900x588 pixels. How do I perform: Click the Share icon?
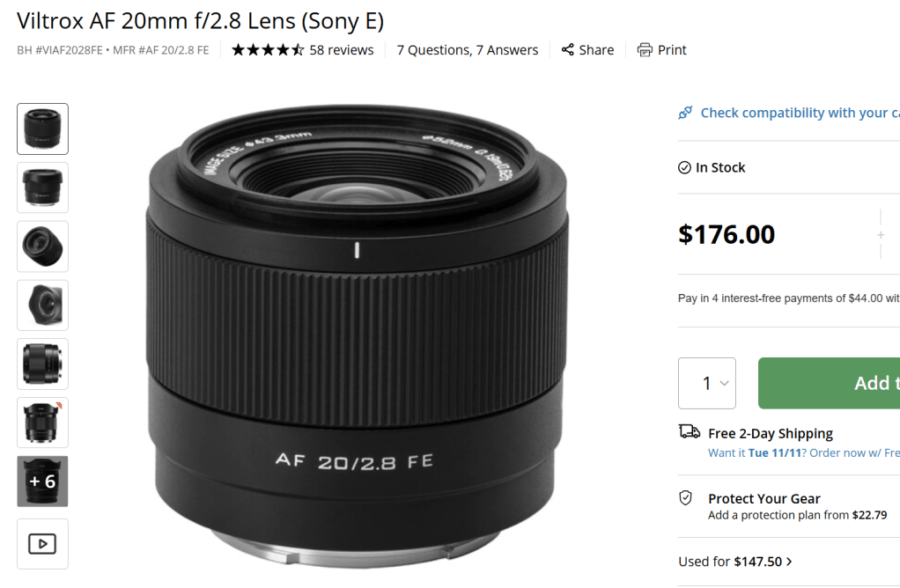[568, 50]
